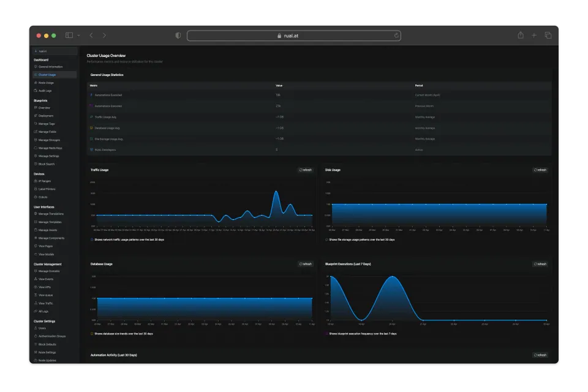Click the Manage Translations icon
Screen dimensions: 588x392
(x=36, y=214)
